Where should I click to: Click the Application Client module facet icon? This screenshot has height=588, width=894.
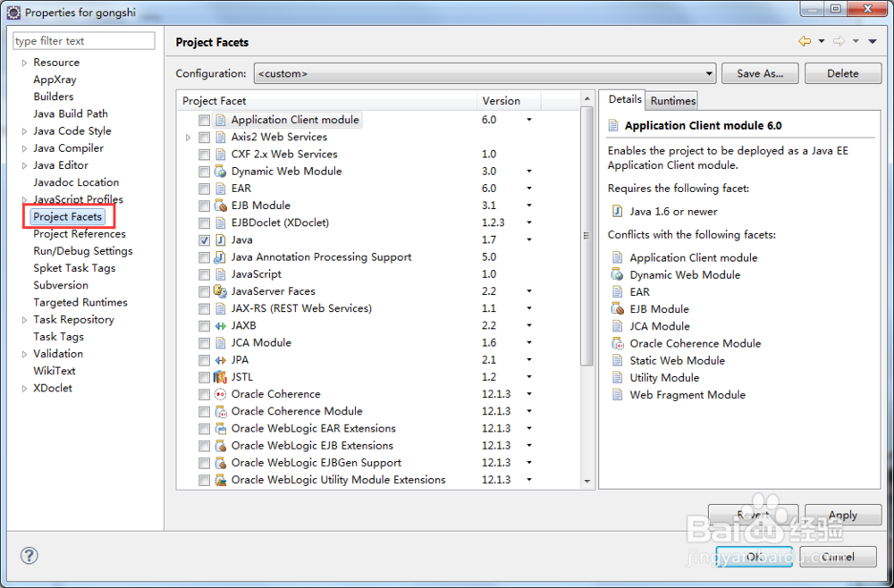(220, 121)
